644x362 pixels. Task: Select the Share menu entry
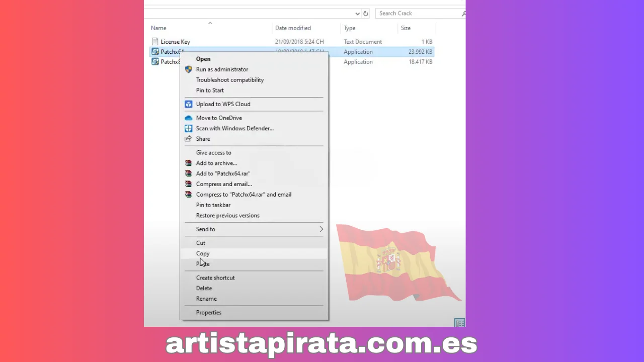click(x=203, y=139)
